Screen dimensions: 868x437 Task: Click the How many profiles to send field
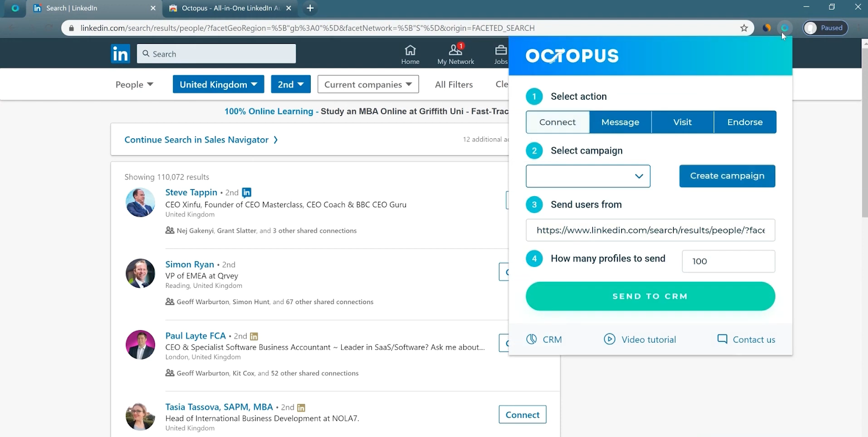pyautogui.click(x=728, y=261)
